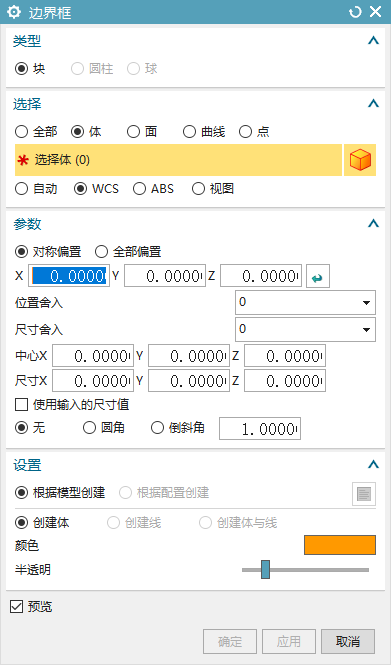This screenshot has width=391, height=665.
Task: Click the offset Z input field
Action: coord(261,276)
